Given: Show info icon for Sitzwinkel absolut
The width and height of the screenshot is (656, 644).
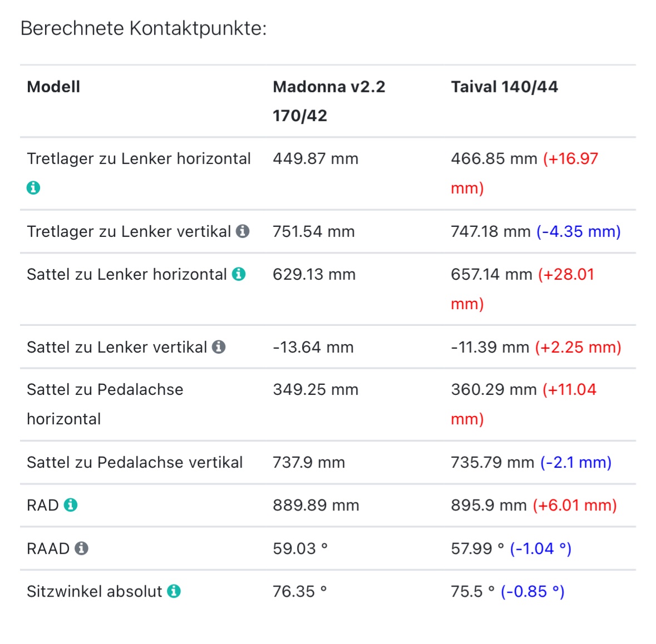Looking at the screenshot, I should 174,591.
